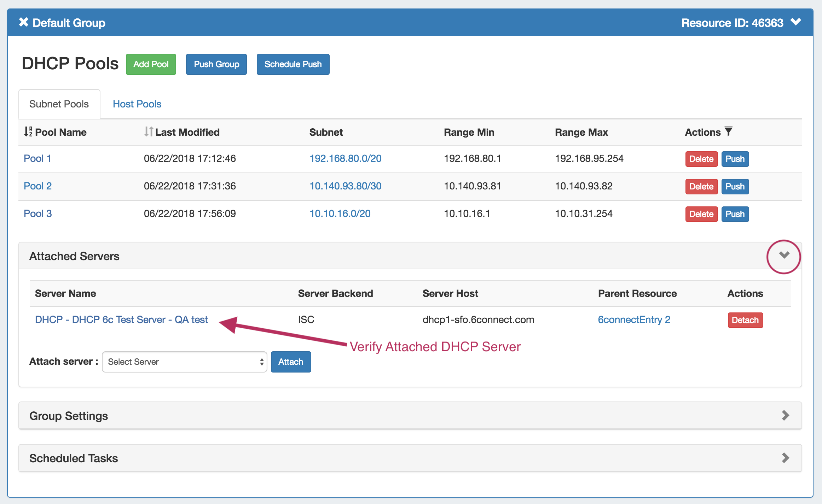Push Pool 3 to the server

(x=735, y=214)
